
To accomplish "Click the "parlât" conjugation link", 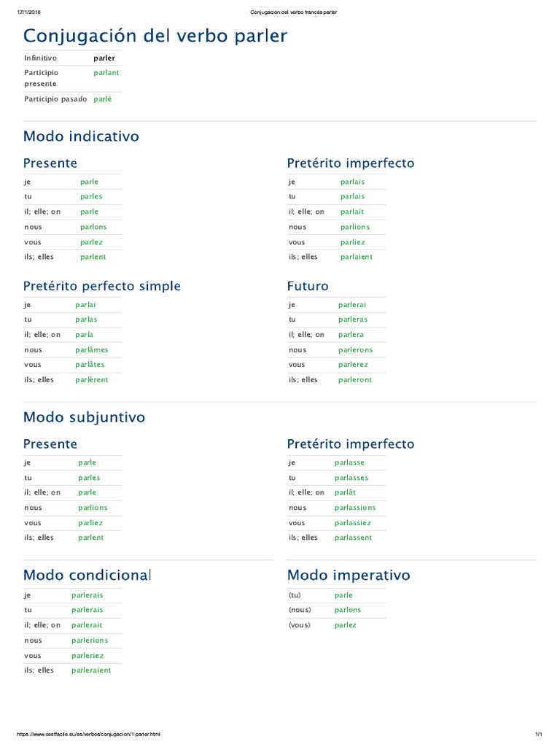I will (x=345, y=492).
